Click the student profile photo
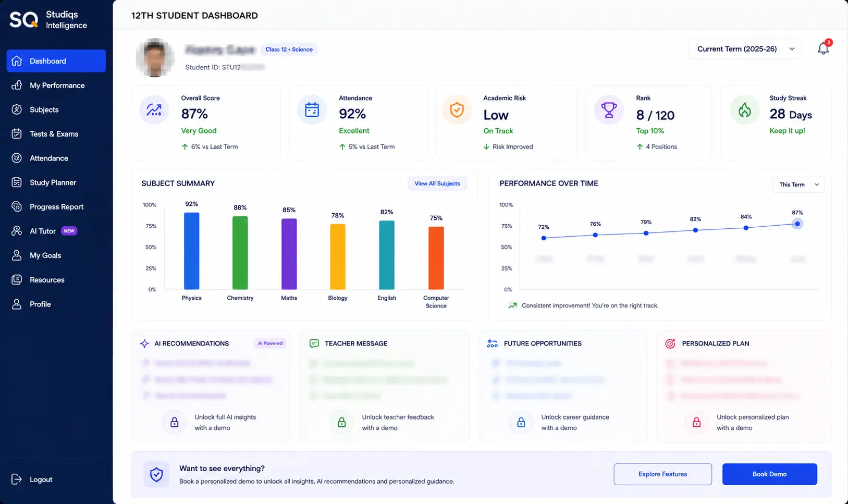 (155, 58)
